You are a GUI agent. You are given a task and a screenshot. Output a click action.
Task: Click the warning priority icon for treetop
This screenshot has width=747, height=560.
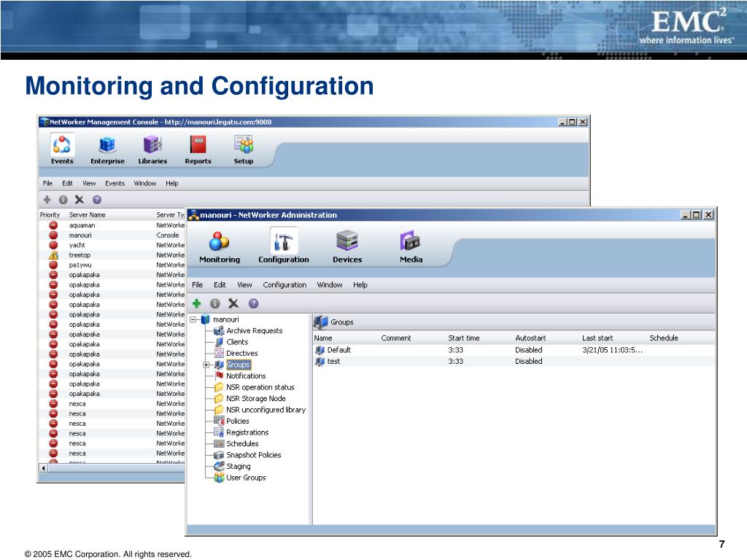coord(53,255)
